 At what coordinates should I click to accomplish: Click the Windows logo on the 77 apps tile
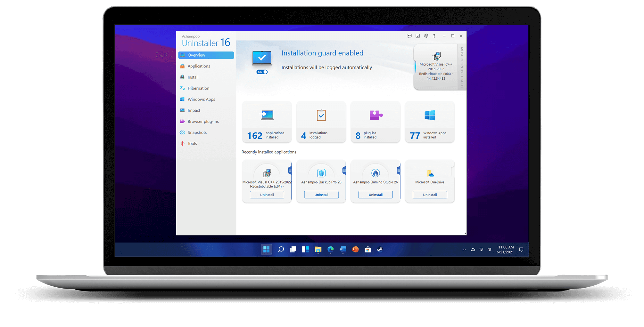[x=430, y=115]
